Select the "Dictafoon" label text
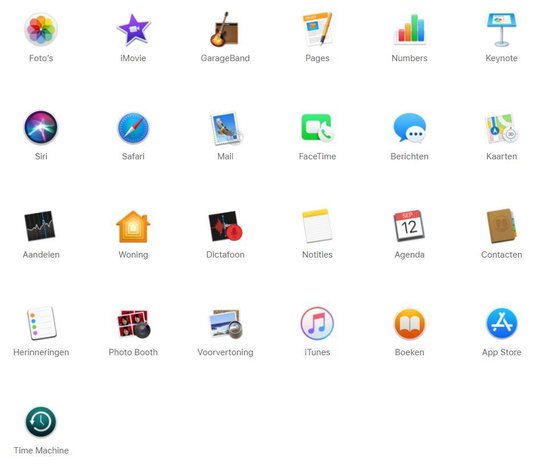This screenshot has height=466, width=550. pos(225,255)
